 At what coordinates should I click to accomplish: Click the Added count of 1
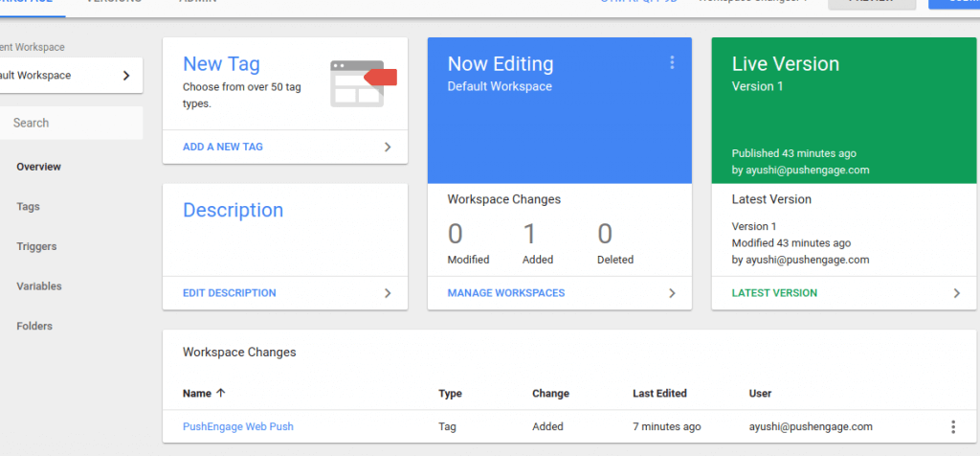pyautogui.click(x=529, y=234)
